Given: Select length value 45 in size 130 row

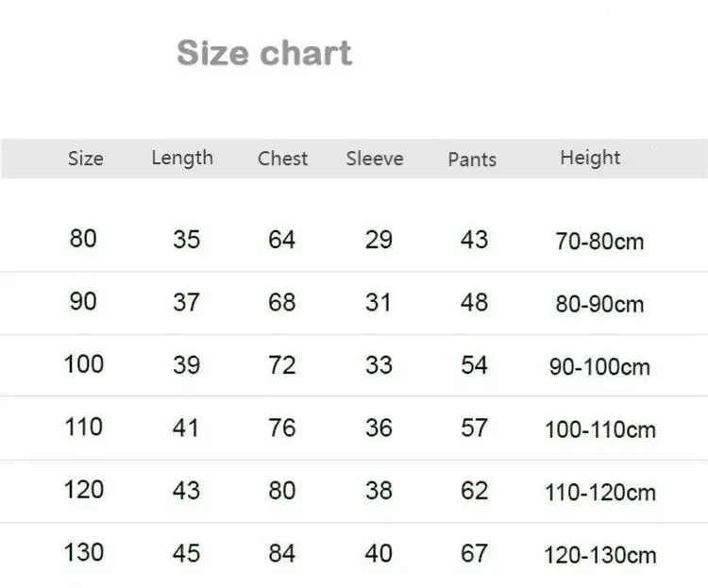Looking at the screenshot, I should 186,553.
